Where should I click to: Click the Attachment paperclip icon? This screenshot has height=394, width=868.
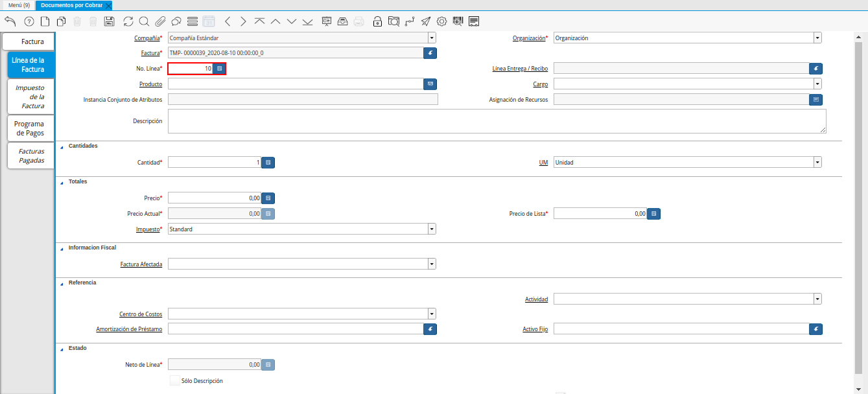(x=160, y=21)
